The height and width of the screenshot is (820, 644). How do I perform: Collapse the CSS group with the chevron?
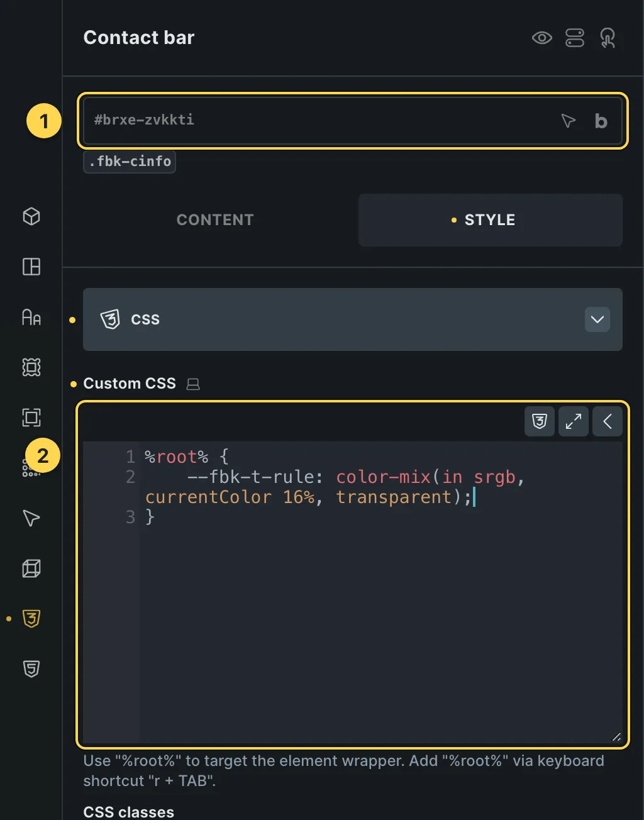click(x=597, y=319)
